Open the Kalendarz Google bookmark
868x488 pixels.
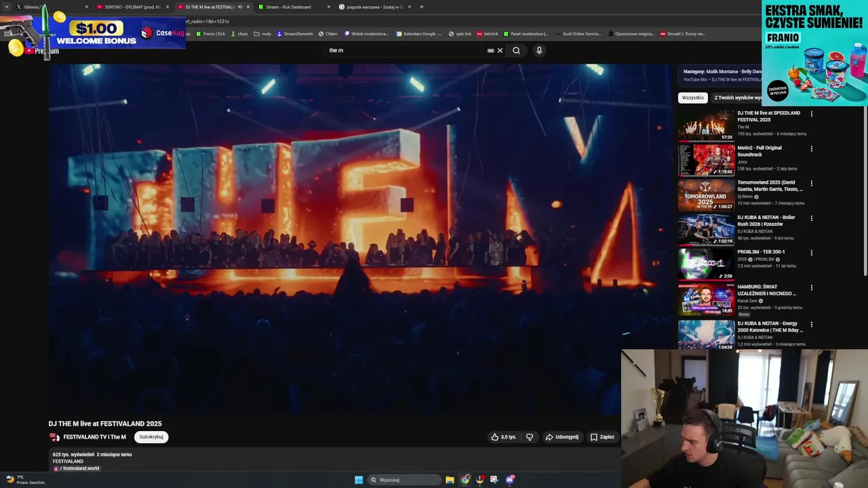[x=419, y=34]
